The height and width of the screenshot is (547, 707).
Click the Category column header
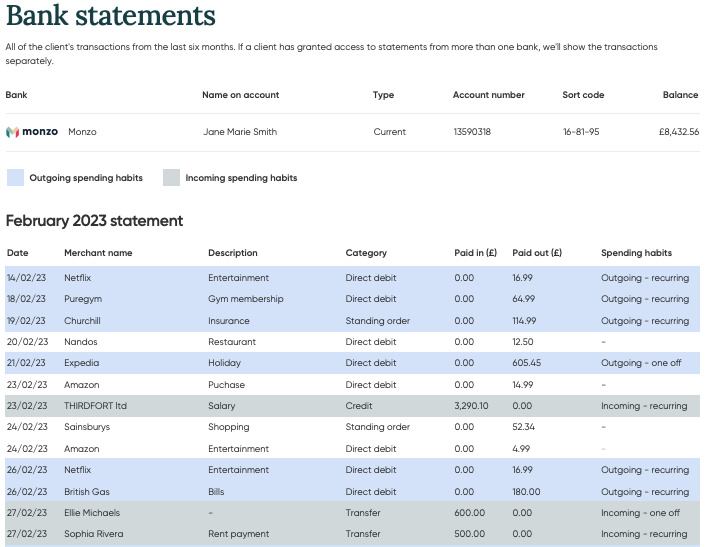(x=366, y=253)
